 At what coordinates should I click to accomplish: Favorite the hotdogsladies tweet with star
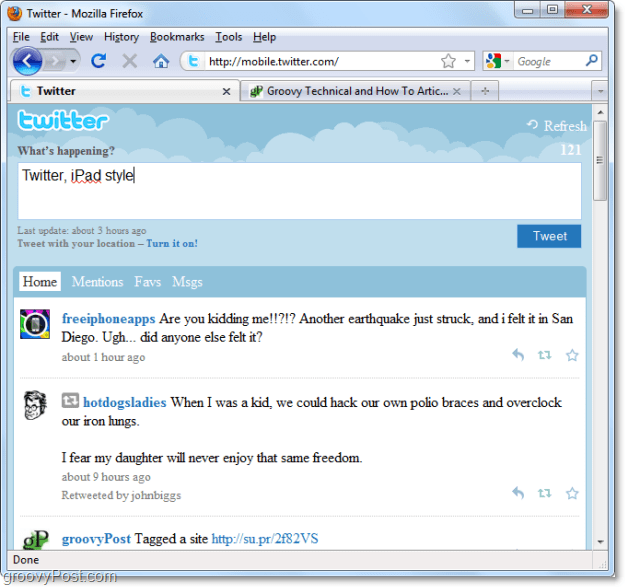(572, 493)
